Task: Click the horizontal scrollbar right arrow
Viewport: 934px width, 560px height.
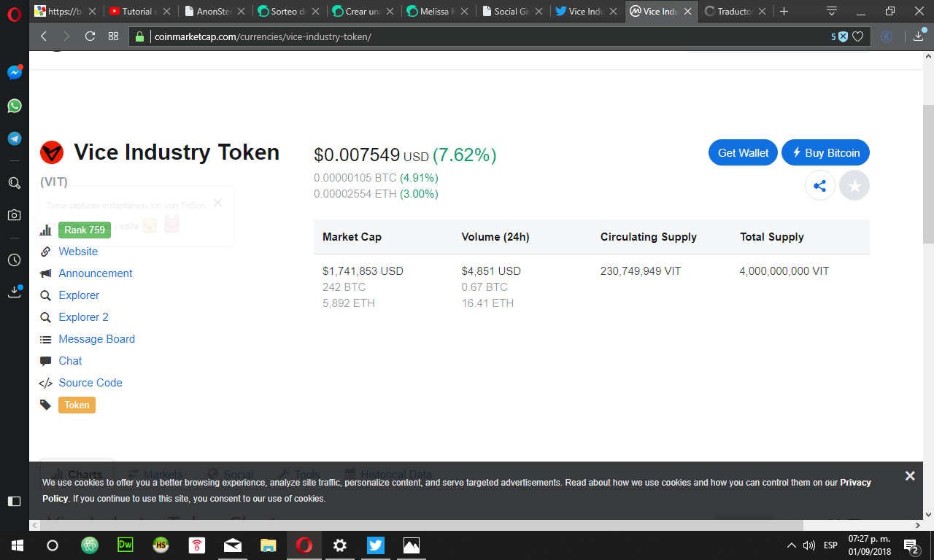Action: [x=918, y=525]
